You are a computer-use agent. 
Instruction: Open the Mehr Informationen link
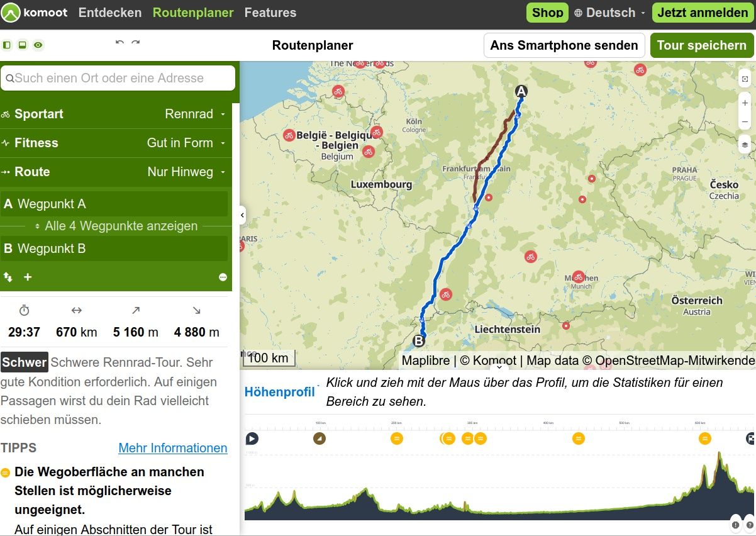[x=172, y=448]
